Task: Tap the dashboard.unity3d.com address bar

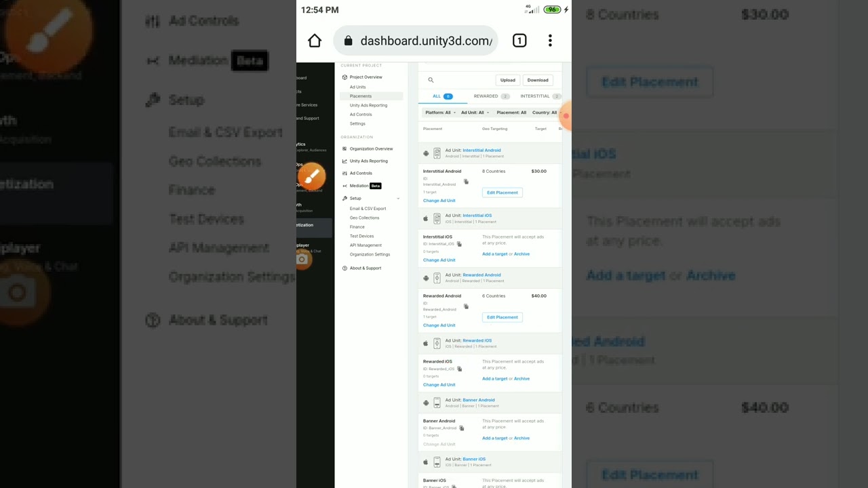Action: tap(416, 41)
